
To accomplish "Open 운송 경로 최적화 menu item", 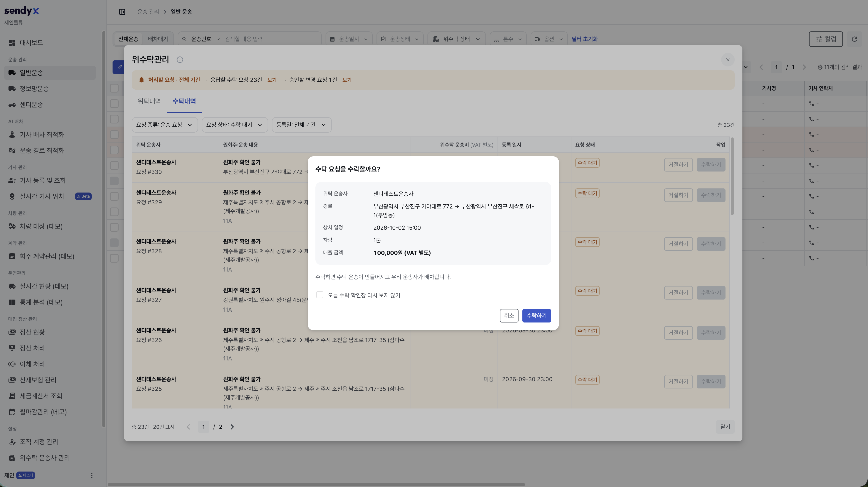I will (50, 150).
